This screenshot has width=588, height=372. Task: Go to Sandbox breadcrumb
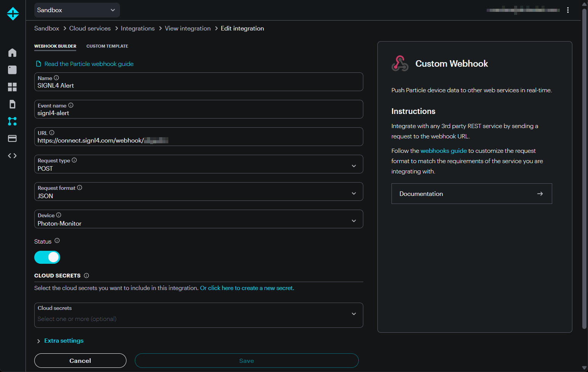point(46,29)
